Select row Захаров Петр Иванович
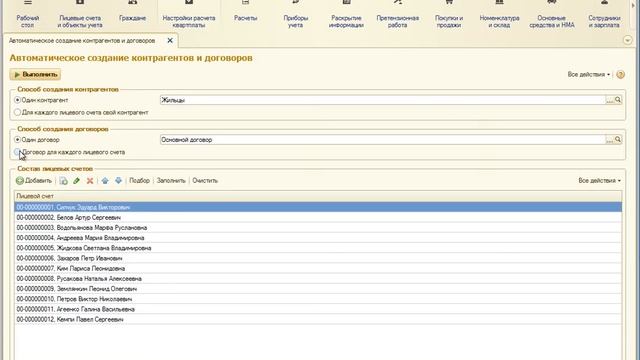Screen dimensions: 640x360 pos(318,258)
